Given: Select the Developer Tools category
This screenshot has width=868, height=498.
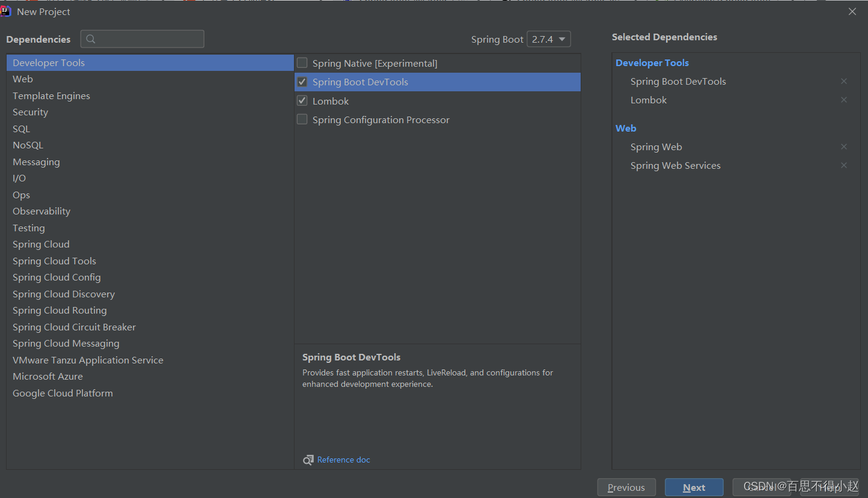Looking at the screenshot, I should [150, 62].
